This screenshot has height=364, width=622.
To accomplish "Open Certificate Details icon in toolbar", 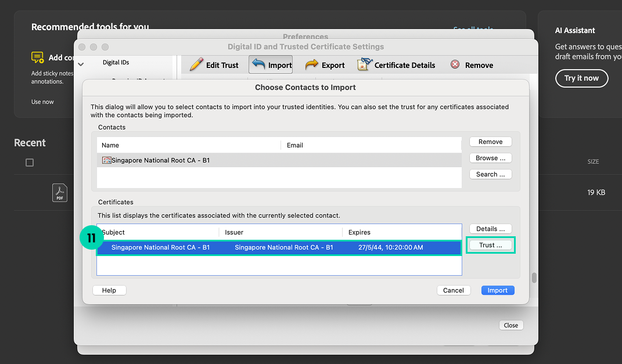I will 365,64.
